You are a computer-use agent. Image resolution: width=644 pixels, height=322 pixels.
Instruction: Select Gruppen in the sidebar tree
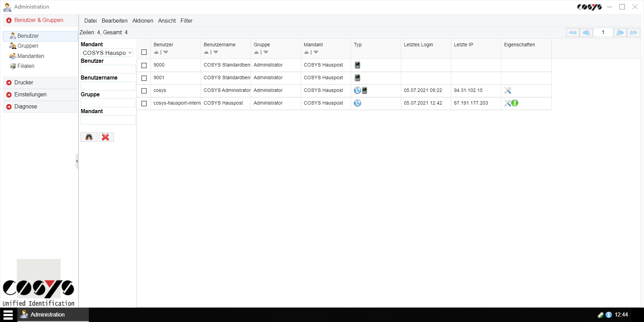pyautogui.click(x=28, y=46)
